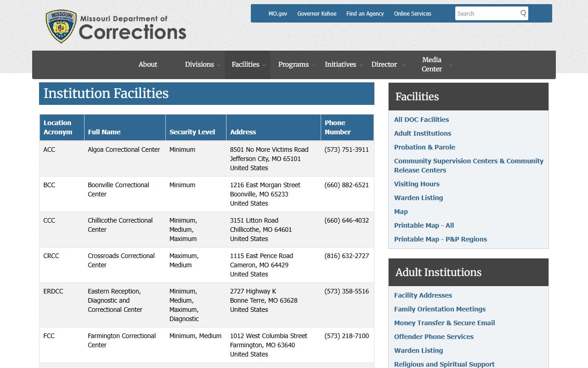Open Printable Map - P&P Regions link
The image size is (588, 368).
[441, 239]
